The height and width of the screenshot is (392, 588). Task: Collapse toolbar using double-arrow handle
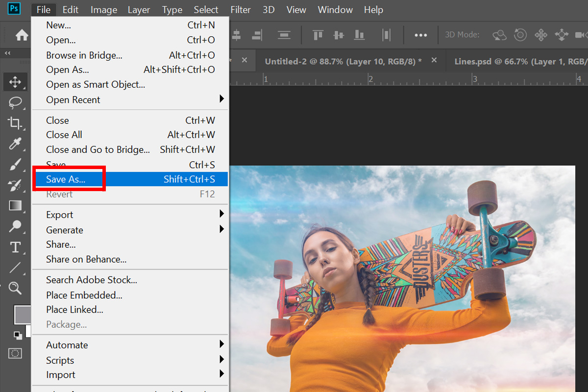click(x=8, y=53)
